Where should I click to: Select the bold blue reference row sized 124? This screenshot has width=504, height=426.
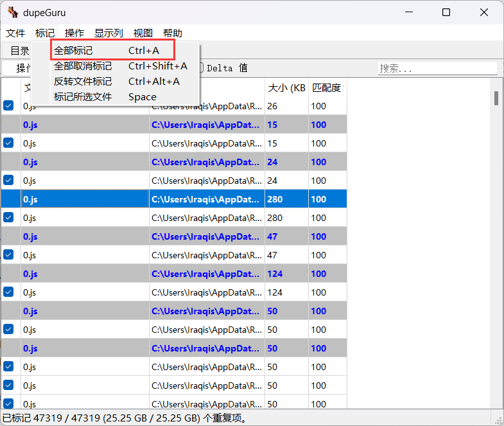tap(174, 274)
